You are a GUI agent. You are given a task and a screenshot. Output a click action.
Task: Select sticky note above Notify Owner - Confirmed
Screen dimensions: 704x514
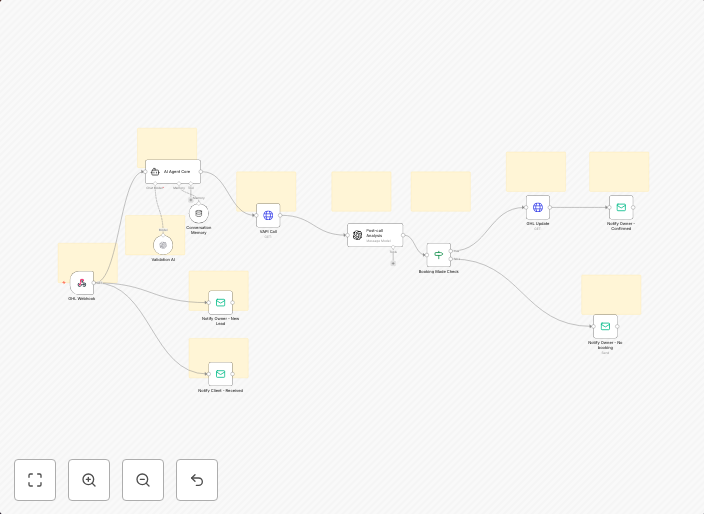pyautogui.click(x=619, y=170)
